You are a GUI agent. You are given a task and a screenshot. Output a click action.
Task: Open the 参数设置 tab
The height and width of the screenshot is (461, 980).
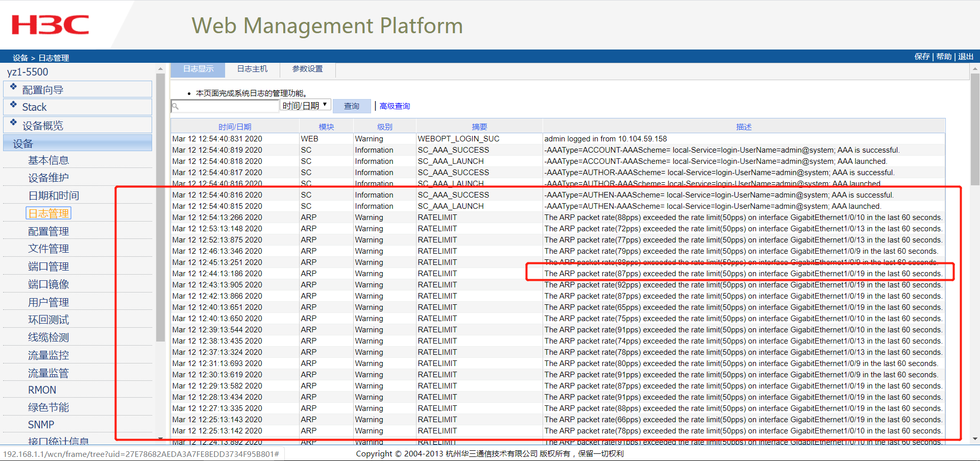[x=307, y=69]
